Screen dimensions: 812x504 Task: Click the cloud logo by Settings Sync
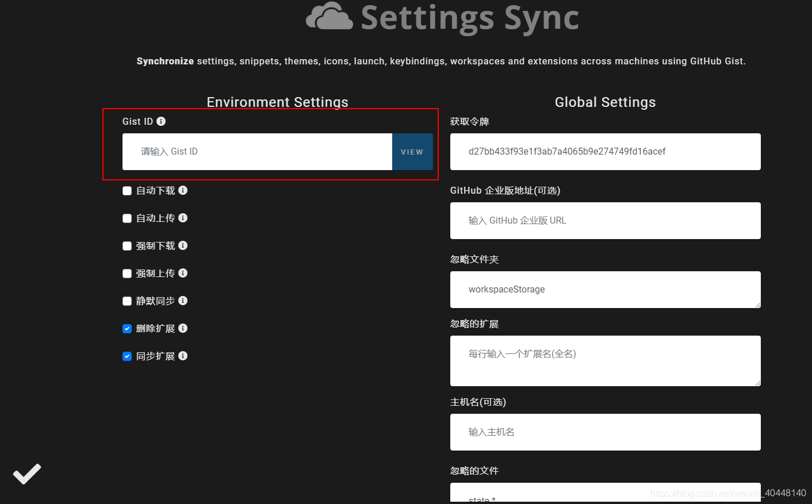pos(330,16)
